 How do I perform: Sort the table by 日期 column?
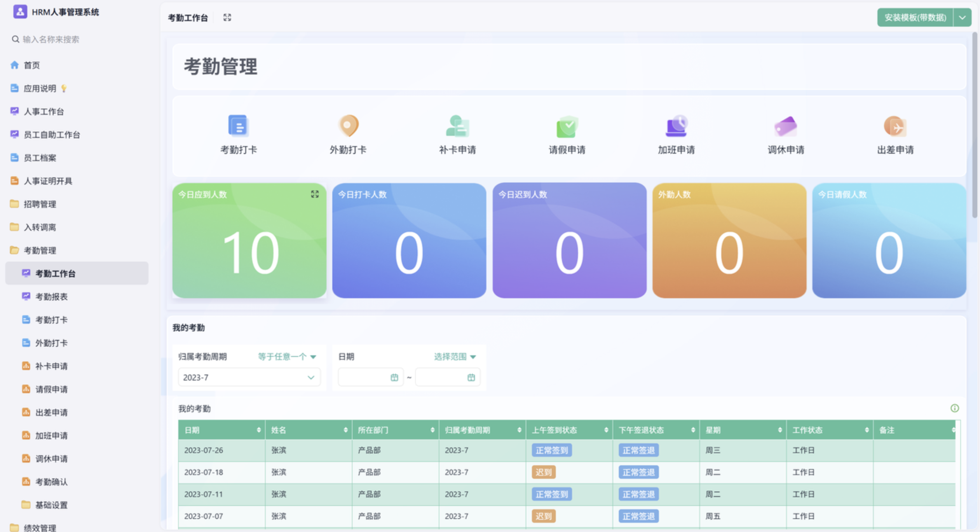258,430
